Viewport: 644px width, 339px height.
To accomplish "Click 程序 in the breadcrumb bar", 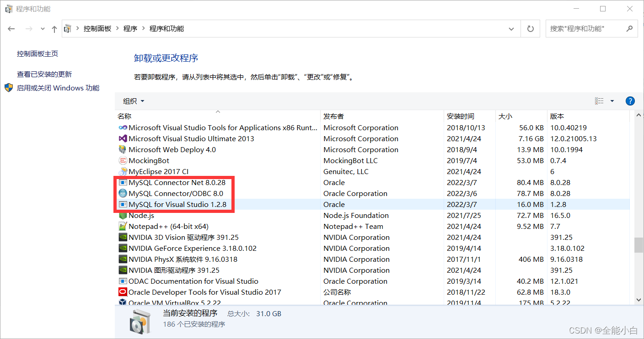I will pyautogui.click(x=130, y=28).
